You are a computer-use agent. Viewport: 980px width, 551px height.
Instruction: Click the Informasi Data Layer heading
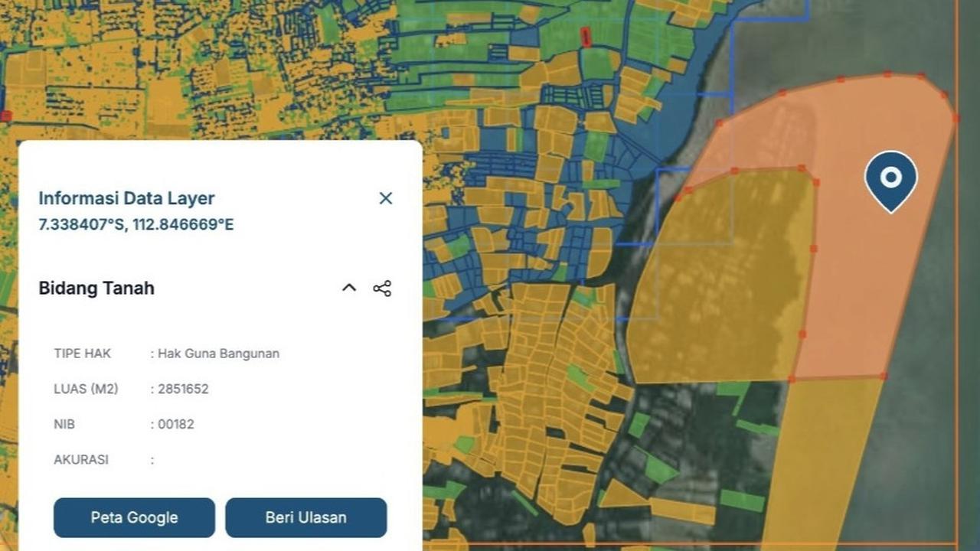coord(126,198)
